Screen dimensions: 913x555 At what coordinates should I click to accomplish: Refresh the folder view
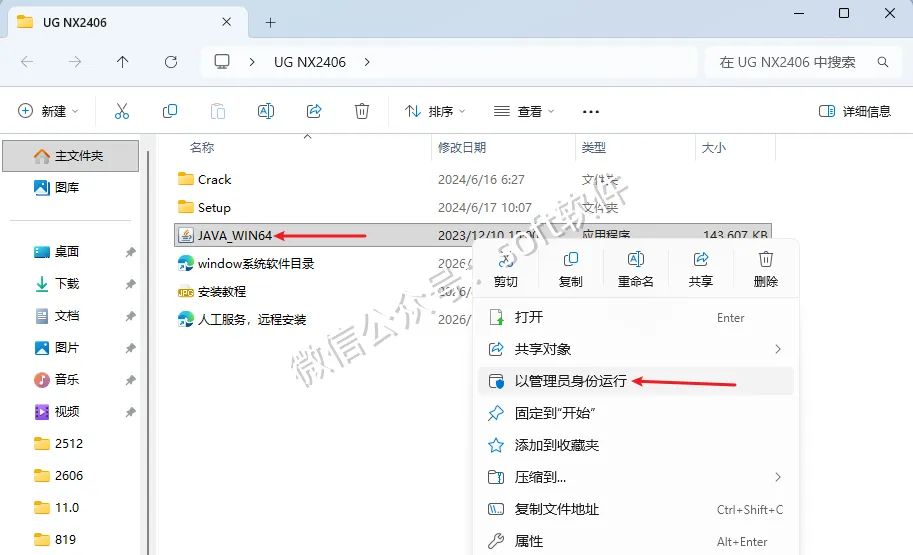[x=171, y=62]
